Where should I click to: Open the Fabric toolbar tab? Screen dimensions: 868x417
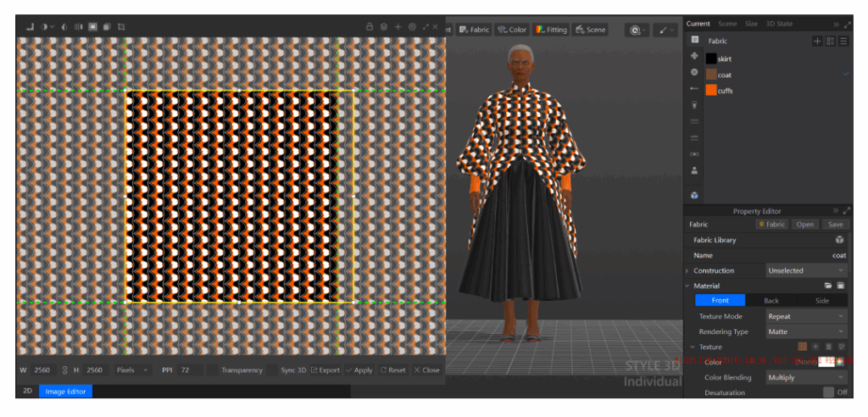tap(475, 30)
